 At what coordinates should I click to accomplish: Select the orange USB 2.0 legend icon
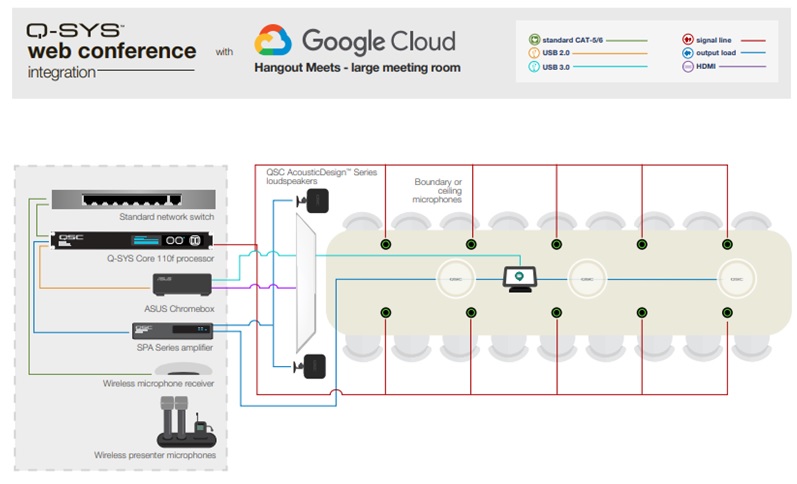coord(534,53)
